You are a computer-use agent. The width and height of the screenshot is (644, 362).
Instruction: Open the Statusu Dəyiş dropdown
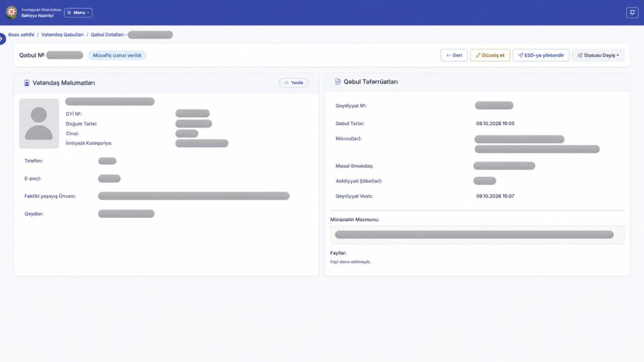coord(598,55)
